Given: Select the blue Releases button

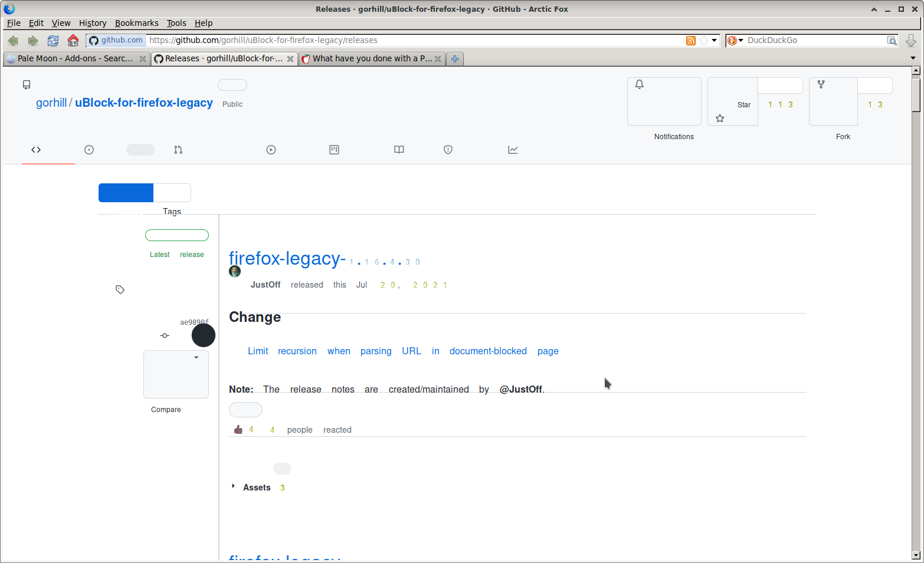Looking at the screenshot, I should [x=126, y=193].
